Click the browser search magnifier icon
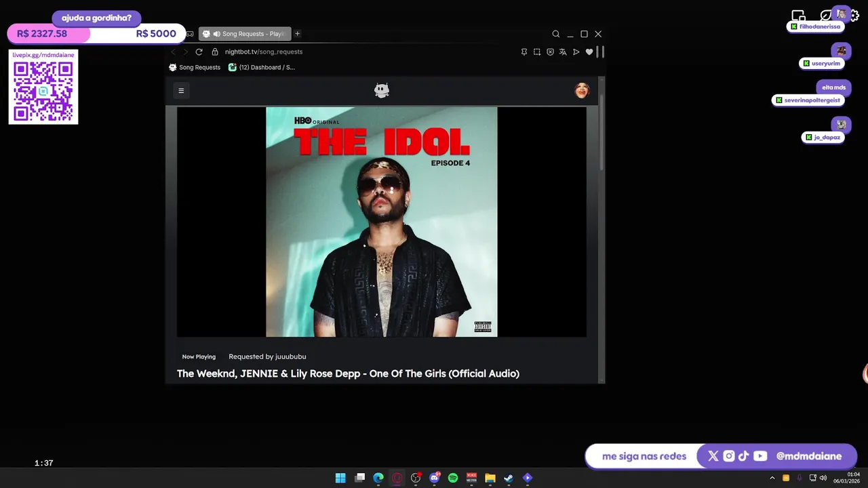868x488 pixels. click(556, 34)
